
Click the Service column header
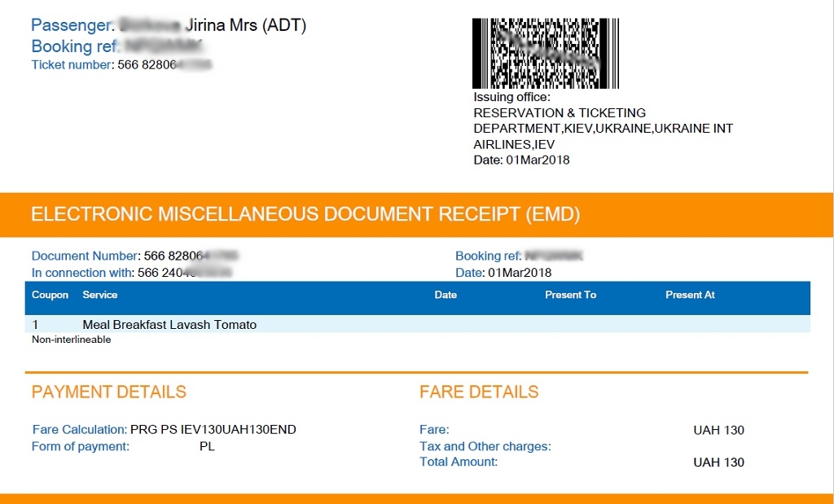pyautogui.click(x=100, y=295)
